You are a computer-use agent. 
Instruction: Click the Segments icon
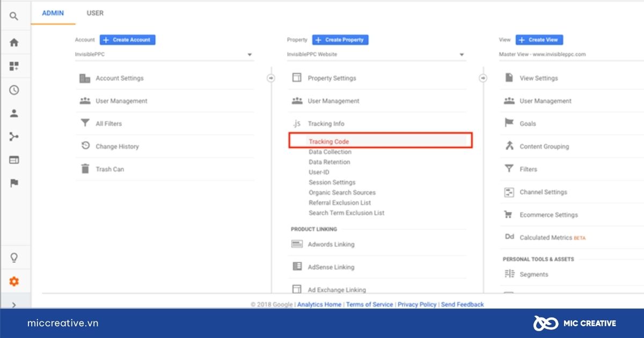[x=509, y=274]
